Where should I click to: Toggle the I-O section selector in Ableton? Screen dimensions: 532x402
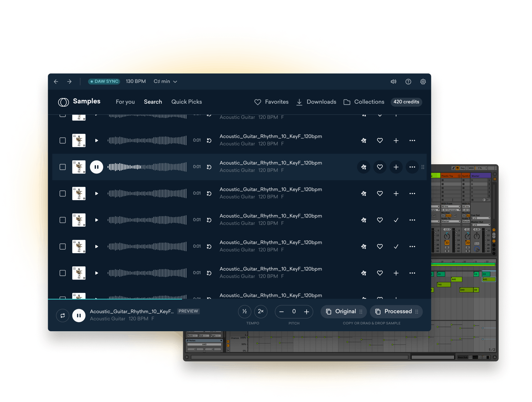point(494,230)
